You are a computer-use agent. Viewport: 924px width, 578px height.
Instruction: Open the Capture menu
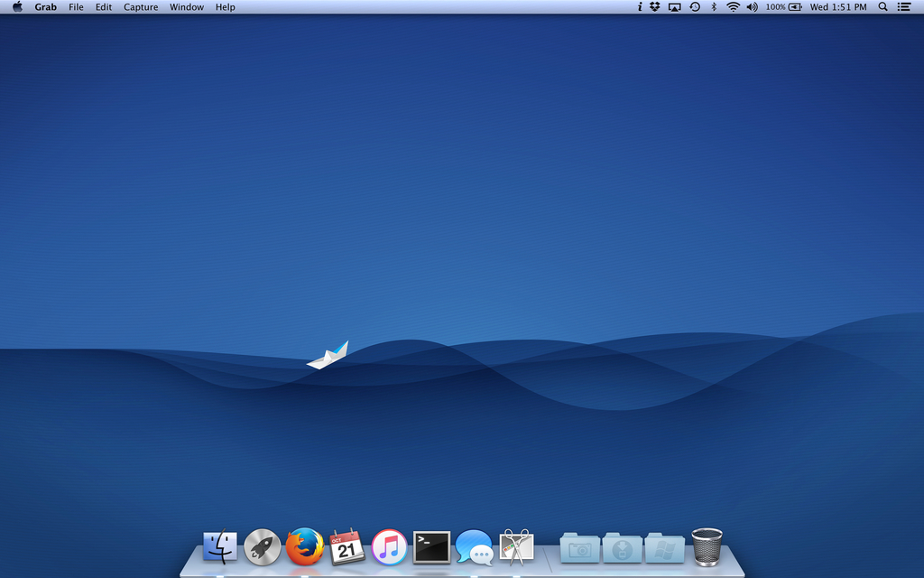coord(141,7)
